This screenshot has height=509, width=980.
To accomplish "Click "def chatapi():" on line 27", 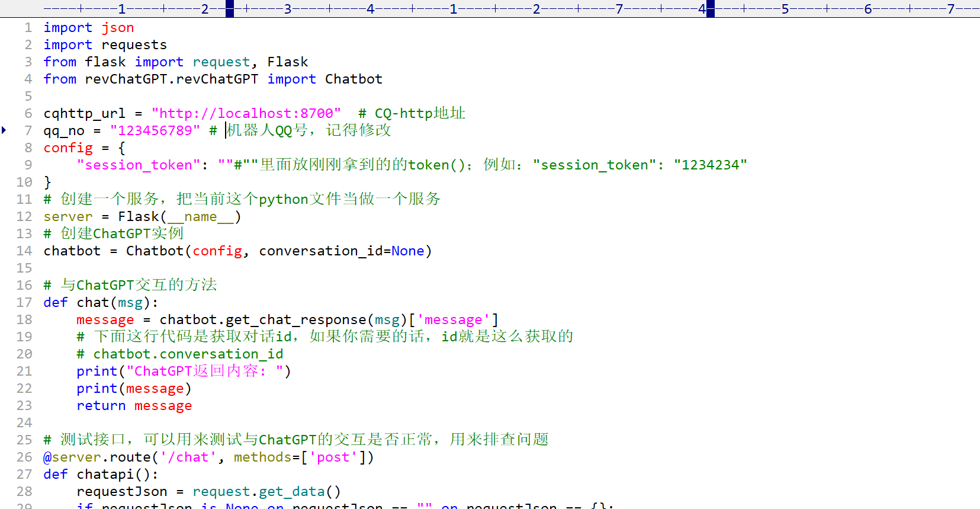I will point(101,474).
